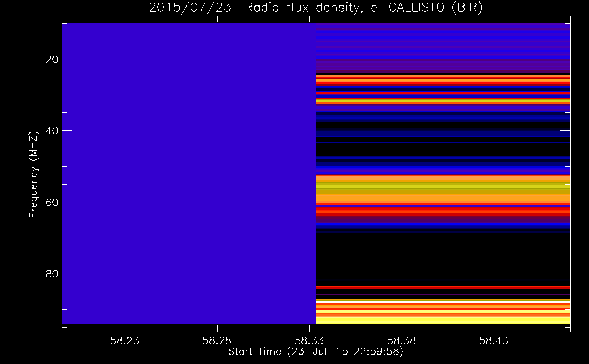The height and width of the screenshot is (364, 589).
Task: Click the 58.28 time tick label
Action: (217, 341)
